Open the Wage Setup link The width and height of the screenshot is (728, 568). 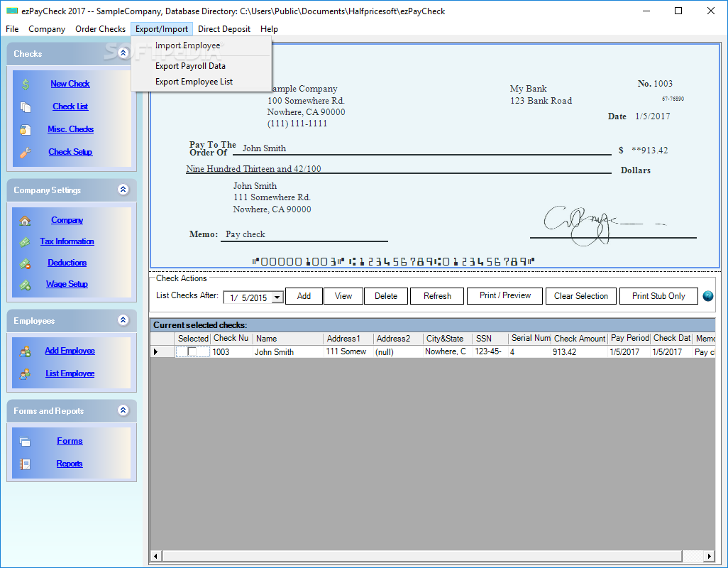click(67, 285)
